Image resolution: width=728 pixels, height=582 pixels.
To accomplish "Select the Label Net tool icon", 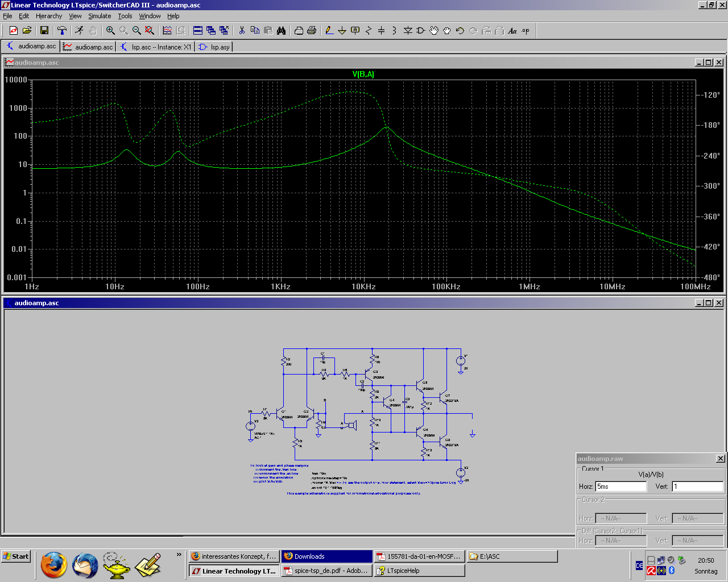I will (355, 31).
